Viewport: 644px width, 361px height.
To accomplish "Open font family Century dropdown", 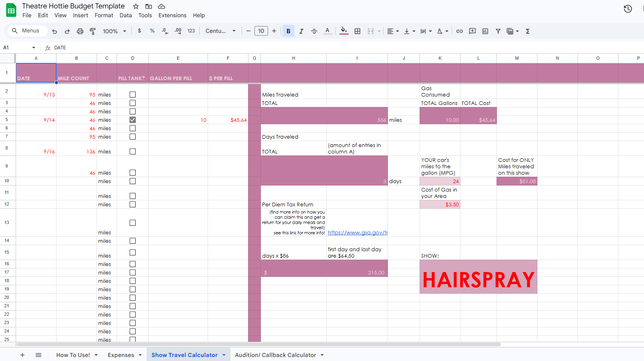I will tap(221, 31).
